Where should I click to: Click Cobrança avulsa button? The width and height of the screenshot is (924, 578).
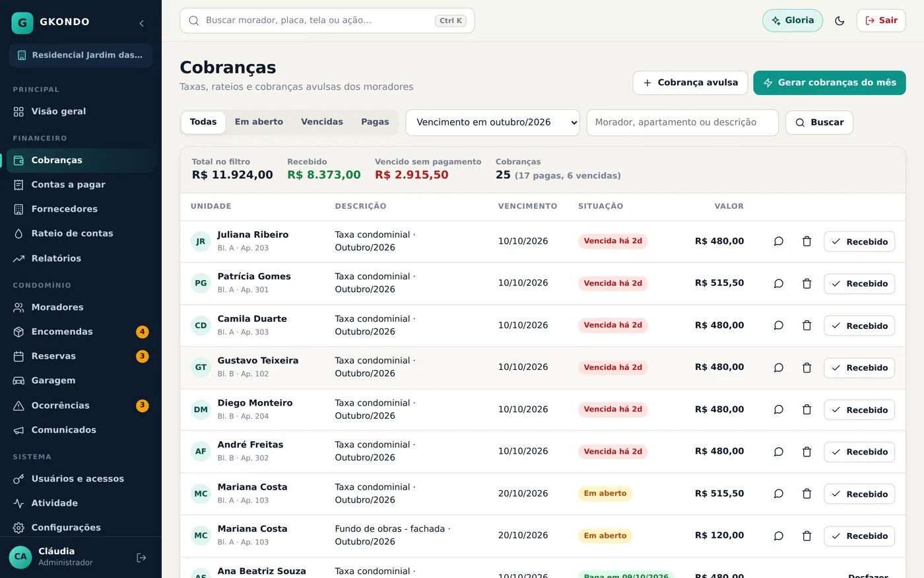pyautogui.click(x=690, y=83)
